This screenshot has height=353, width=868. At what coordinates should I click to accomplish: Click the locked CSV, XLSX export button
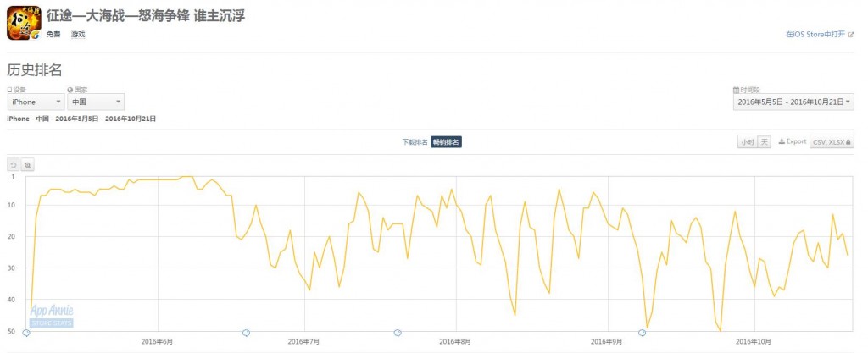[832, 142]
